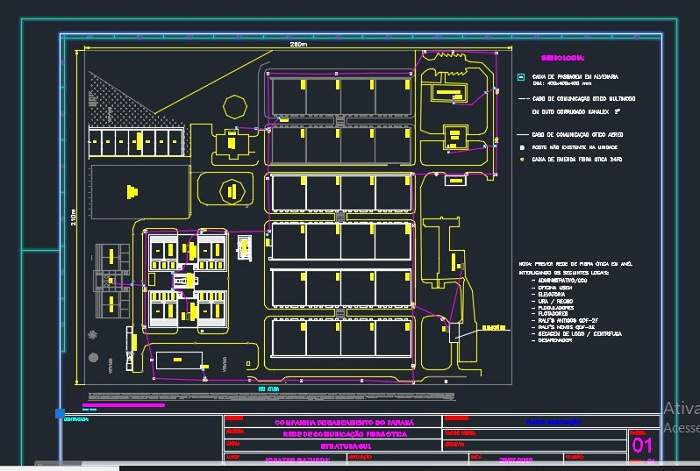Click the oval tank with yellow symbol
This screenshot has width=700, height=471.
230,190
